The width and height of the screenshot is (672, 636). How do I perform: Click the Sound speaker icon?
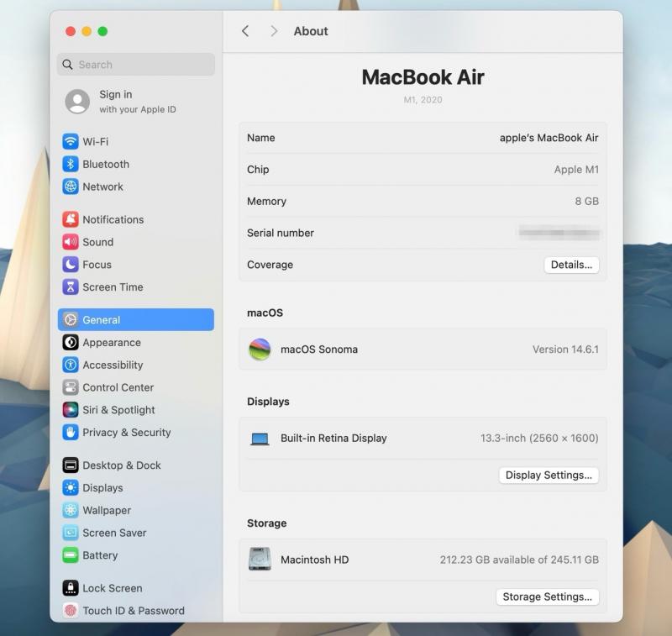(71, 242)
